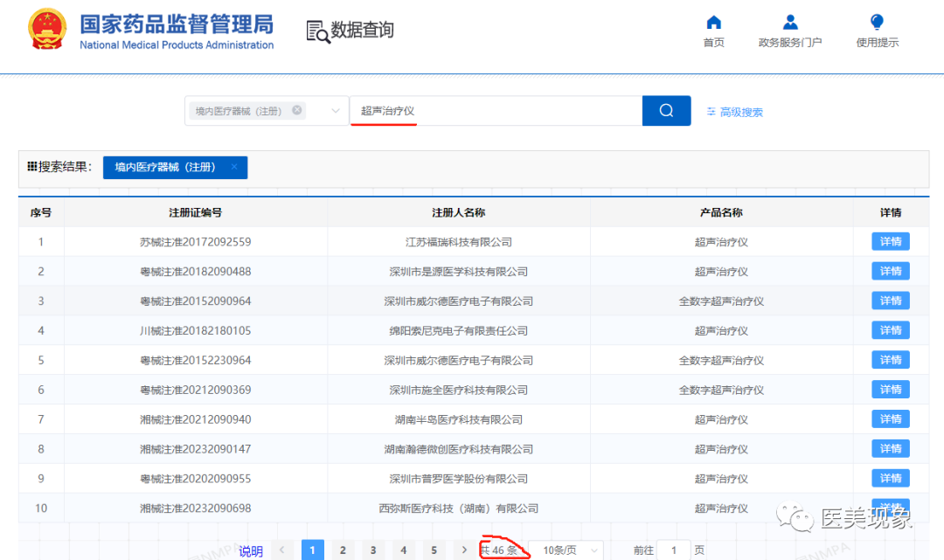Screen dimensions: 944x560
Task: Click next page chevron in pagination
Action: click(464, 549)
